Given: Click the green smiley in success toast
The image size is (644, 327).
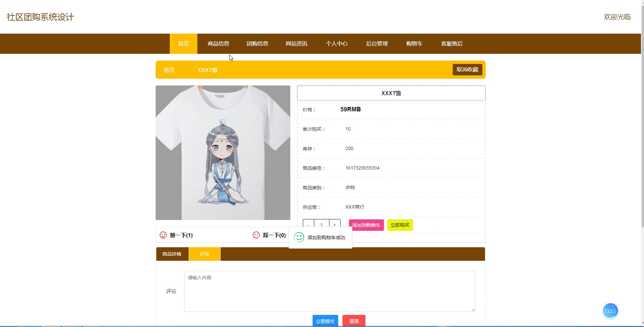Looking at the screenshot, I should (299, 238).
